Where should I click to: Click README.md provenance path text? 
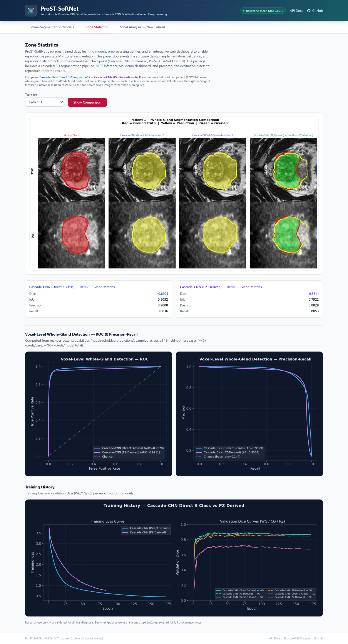click(134, 622)
